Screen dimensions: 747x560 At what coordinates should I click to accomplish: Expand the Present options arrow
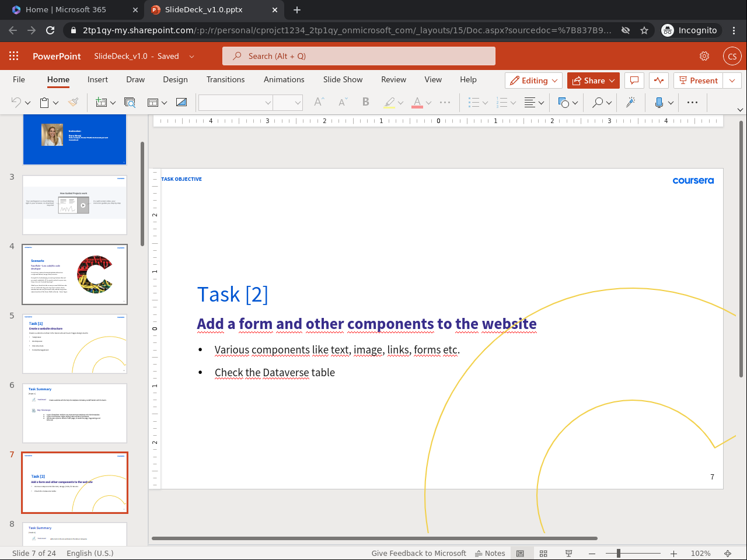coord(732,80)
